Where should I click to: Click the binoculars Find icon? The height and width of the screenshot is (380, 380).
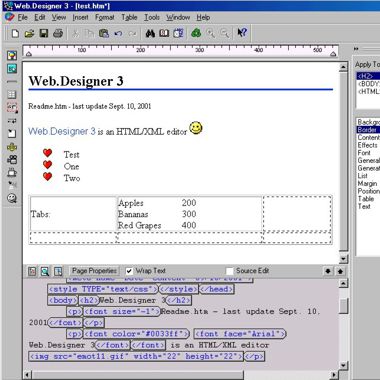click(x=150, y=33)
